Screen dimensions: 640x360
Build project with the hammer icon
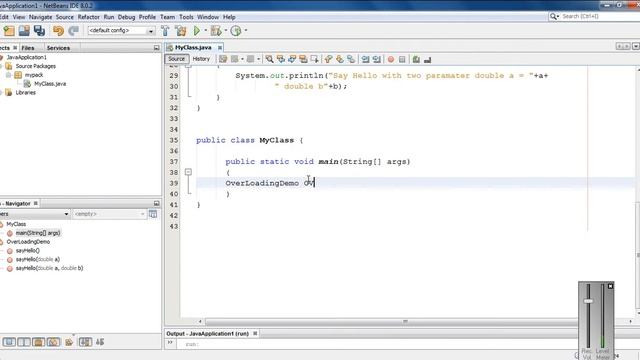165,31
